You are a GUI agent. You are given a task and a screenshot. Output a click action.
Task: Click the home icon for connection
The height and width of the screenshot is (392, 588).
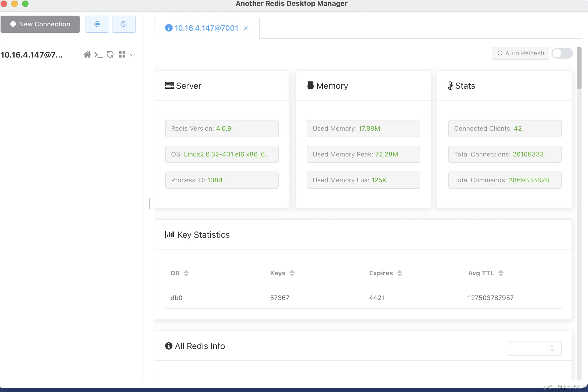tap(87, 55)
